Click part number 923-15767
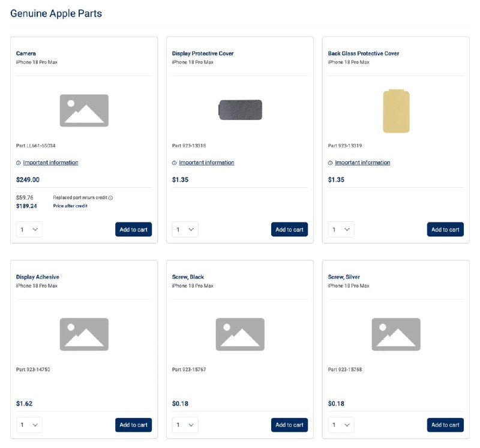480x448 pixels. [189, 369]
